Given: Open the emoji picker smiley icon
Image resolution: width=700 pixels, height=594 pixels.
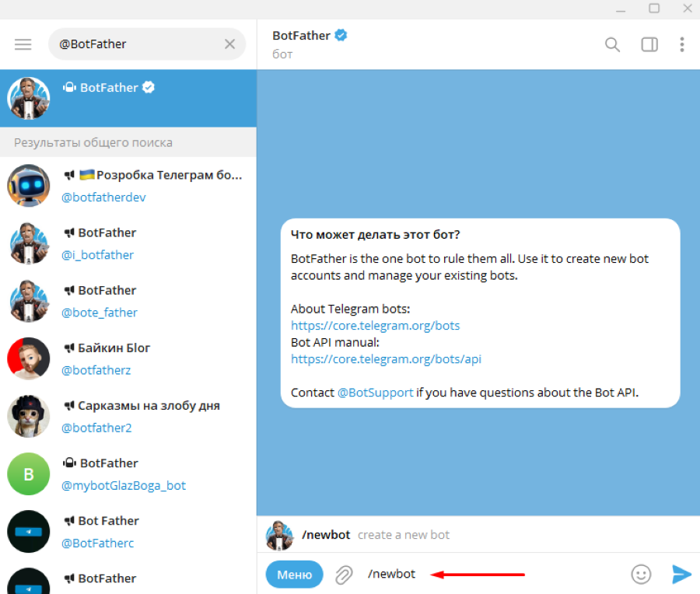Looking at the screenshot, I should [x=641, y=575].
